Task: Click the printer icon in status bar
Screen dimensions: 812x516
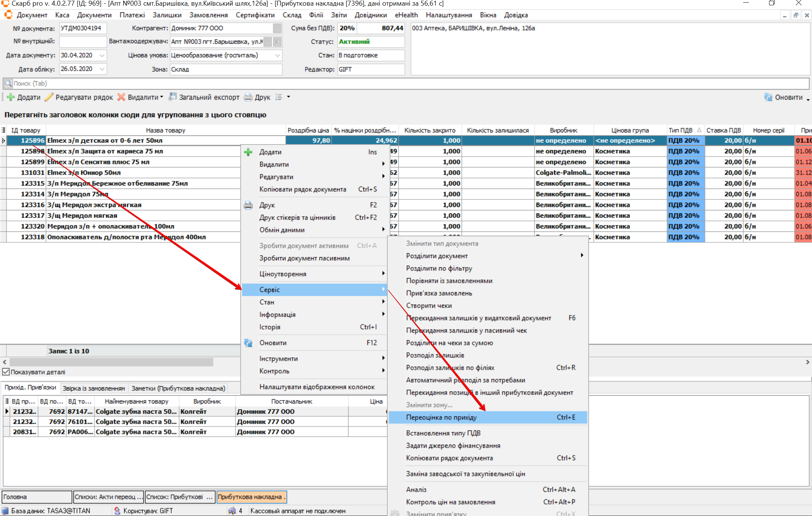Action: (x=232, y=511)
